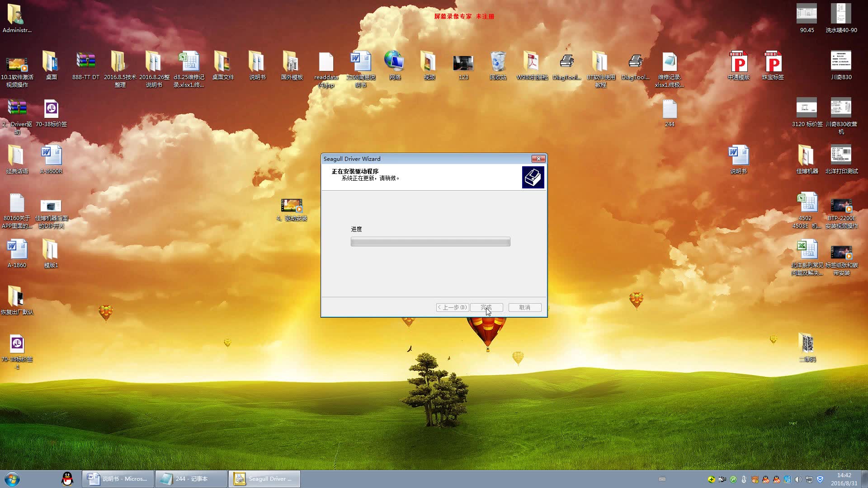Click the Cancel button in the wizard
Viewport: 868px width, 488px height.
(524, 307)
